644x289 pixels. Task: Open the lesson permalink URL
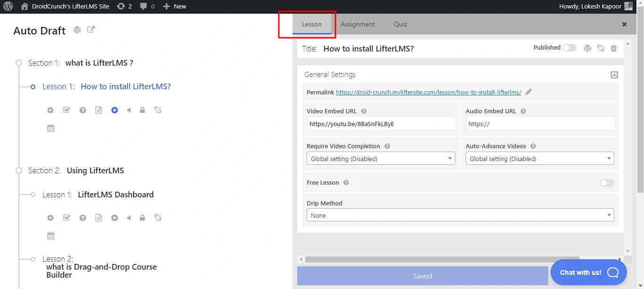pos(428,92)
